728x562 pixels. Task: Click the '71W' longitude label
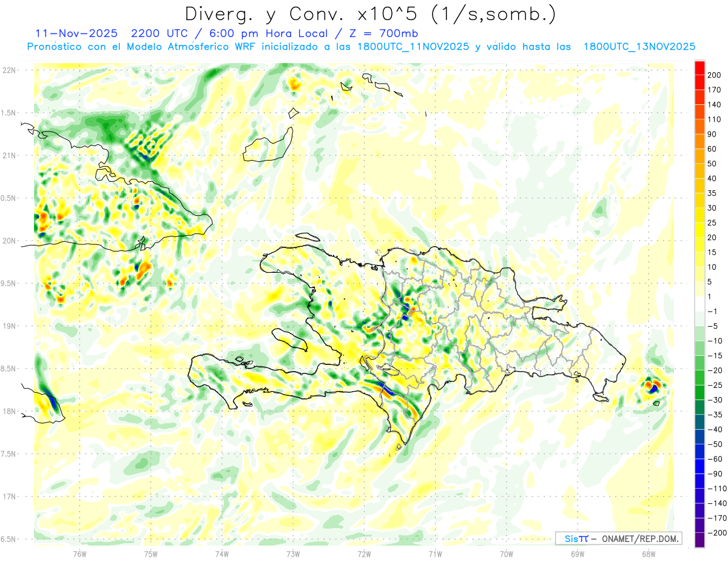tap(435, 554)
